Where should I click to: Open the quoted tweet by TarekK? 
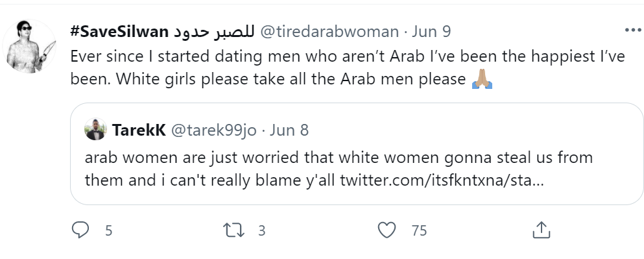pos(357,154)
